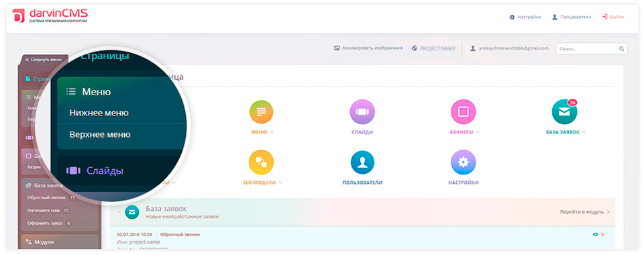Delete request with the red X icon

(602, 234)
